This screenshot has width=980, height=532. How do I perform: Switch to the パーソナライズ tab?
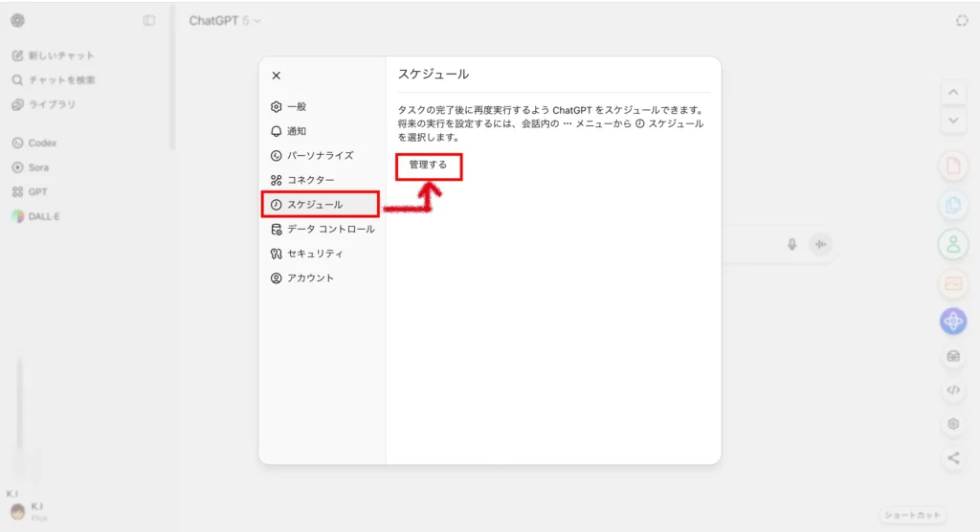click(320, 156)
